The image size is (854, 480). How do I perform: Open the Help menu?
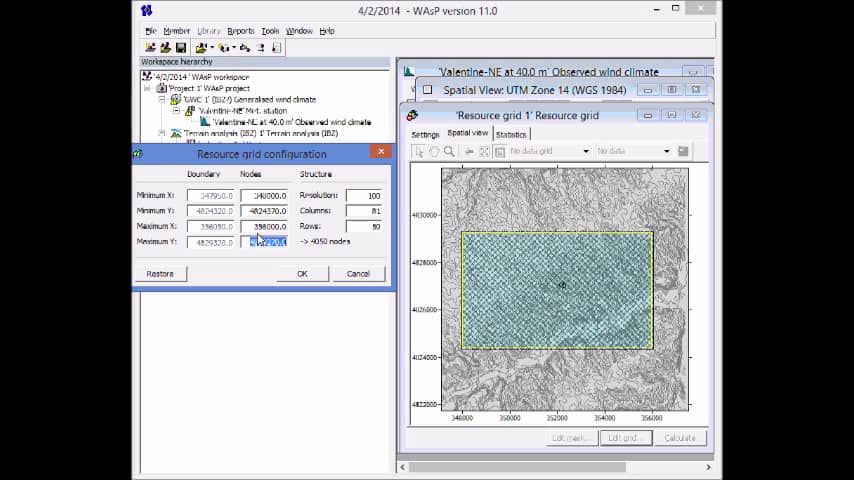point(327,31)
